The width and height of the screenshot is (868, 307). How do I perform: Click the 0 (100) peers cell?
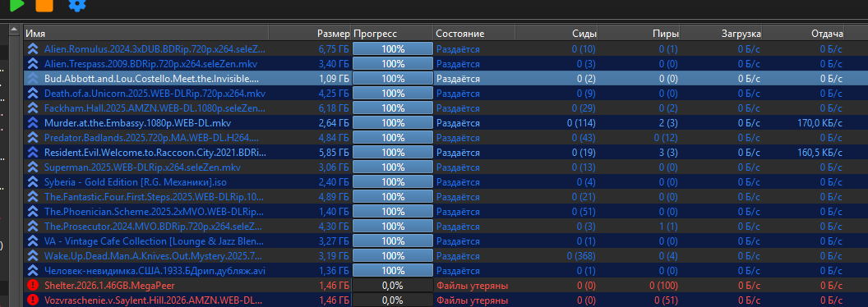pyautogui.click(x=663, y=286)
